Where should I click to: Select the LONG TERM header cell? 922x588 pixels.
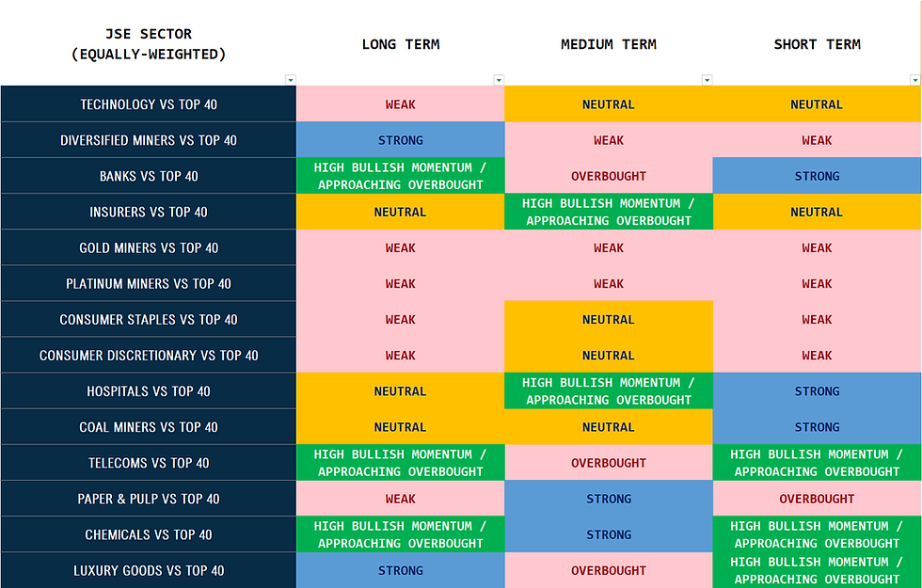coord(401,43)
